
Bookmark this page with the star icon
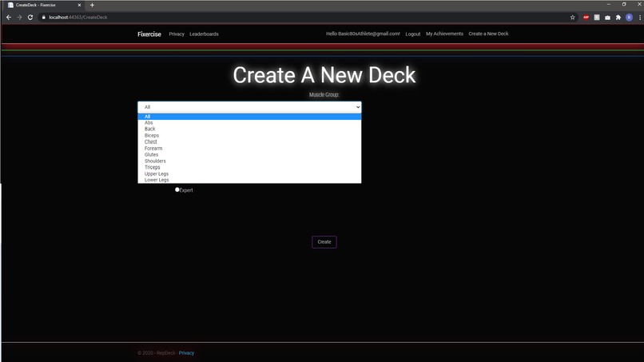pyautogui.click(x=572, y=18)
